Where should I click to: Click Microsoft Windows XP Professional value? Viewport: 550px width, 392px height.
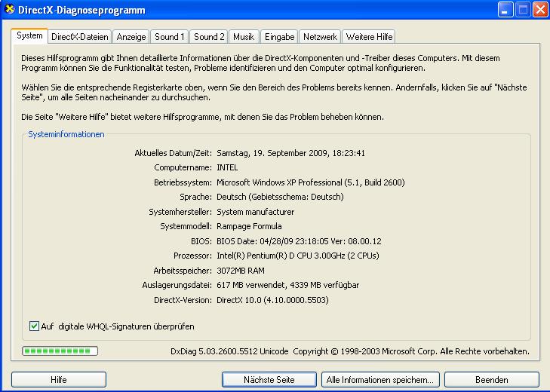pyautogui.click(x=311, y=182)
